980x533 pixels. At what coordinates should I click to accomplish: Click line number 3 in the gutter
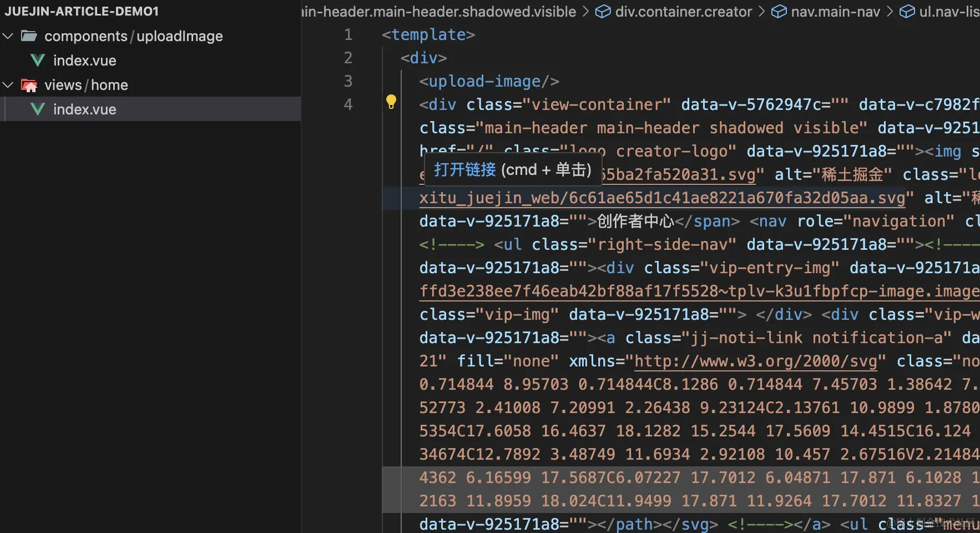(x=348, y=82)
